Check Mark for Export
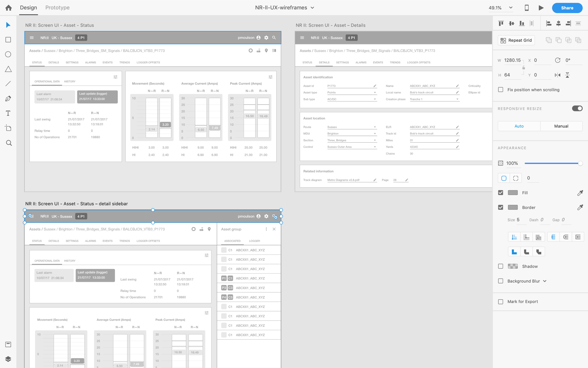Image resolution: width=588 pixels, height=368 pixels. (x=501, y=302)
